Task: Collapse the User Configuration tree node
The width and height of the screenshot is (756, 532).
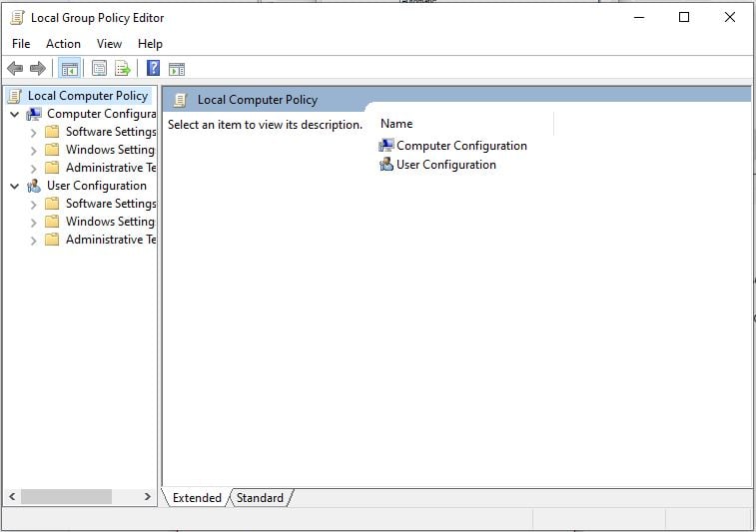Action: (14, 186)
